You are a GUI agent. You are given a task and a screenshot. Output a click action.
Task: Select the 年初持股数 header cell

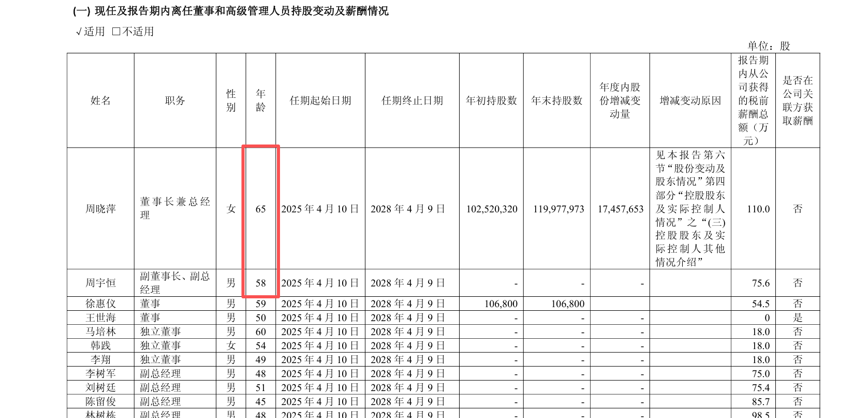pyautogui.click(x=491, y=100)
